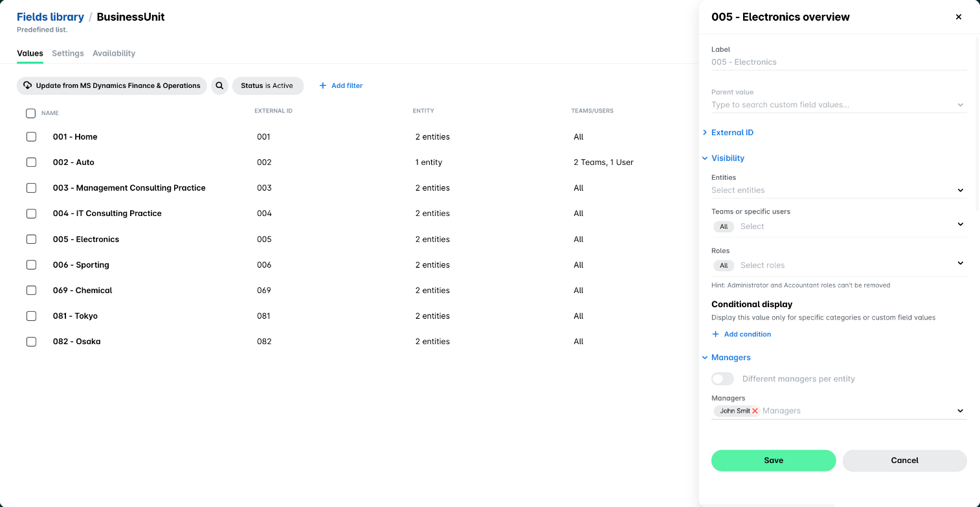Switch to the Availability tab
This screenshot has height=507, width=980.
click(114, 53)
